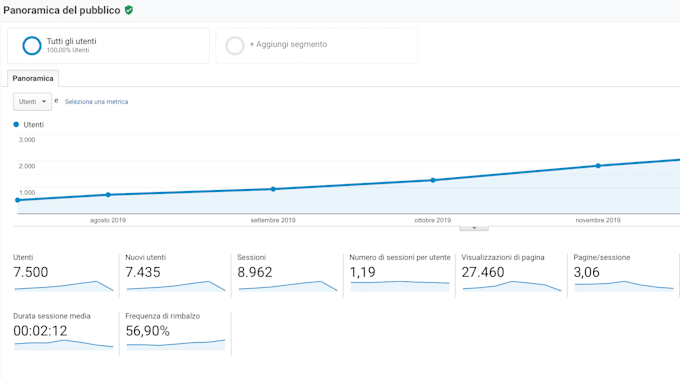
Task: Click the ottobre 2019 axis label
Action: coord(433,220)
